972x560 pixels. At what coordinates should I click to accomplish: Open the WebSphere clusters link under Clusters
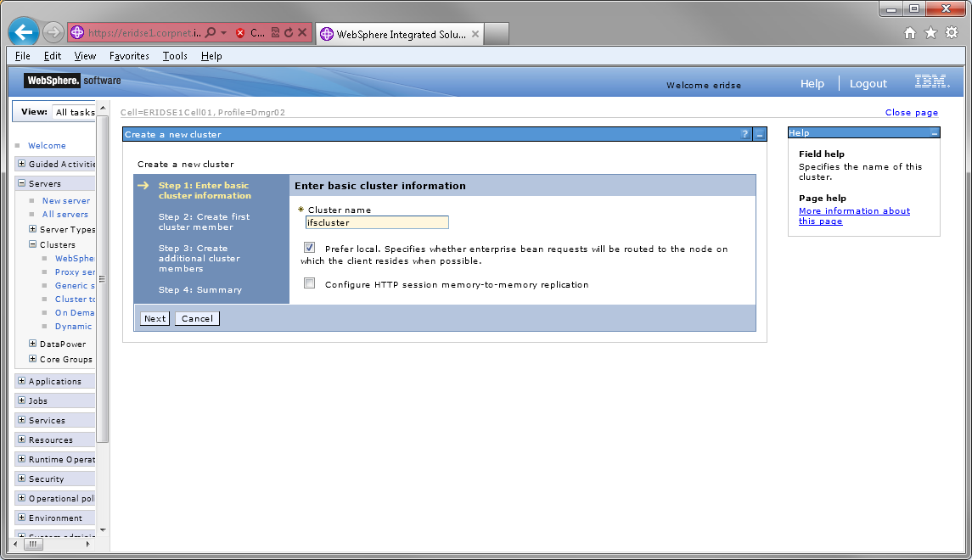(x=75, y=258)
